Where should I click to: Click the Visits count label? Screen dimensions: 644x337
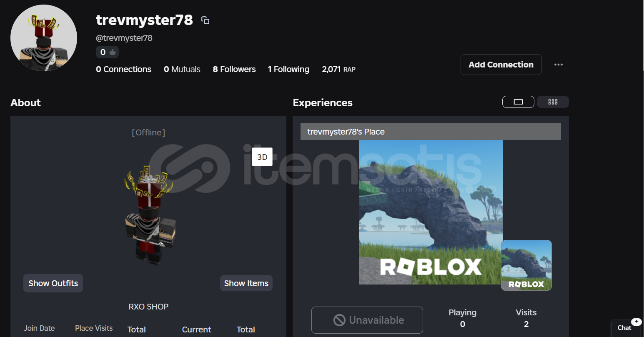526,312
